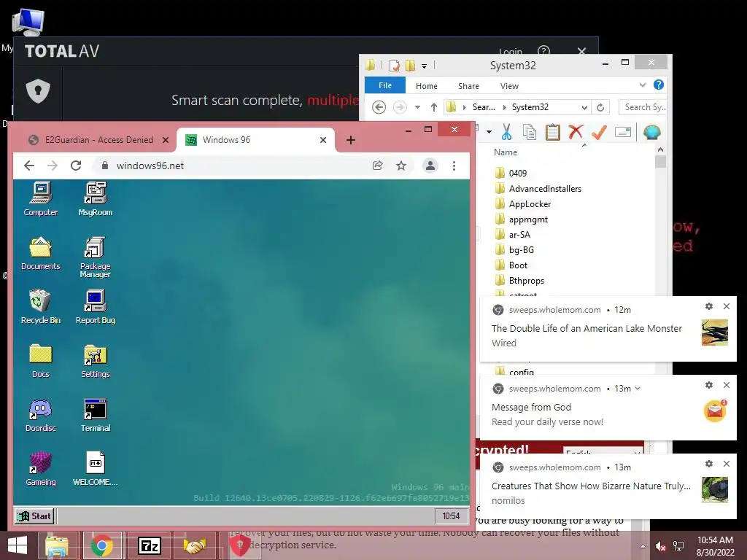Image resolution: width=747 pixels, height=560 pixels.
Task: Select the AppLocker folder
Action: pos(523,204)
